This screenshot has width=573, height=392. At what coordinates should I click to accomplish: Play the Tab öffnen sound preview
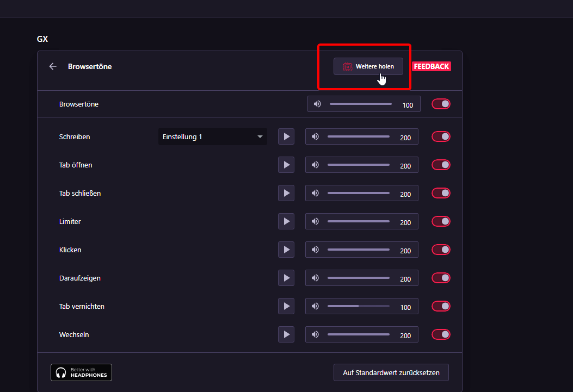pyautogui.click(x=286, y=165)
